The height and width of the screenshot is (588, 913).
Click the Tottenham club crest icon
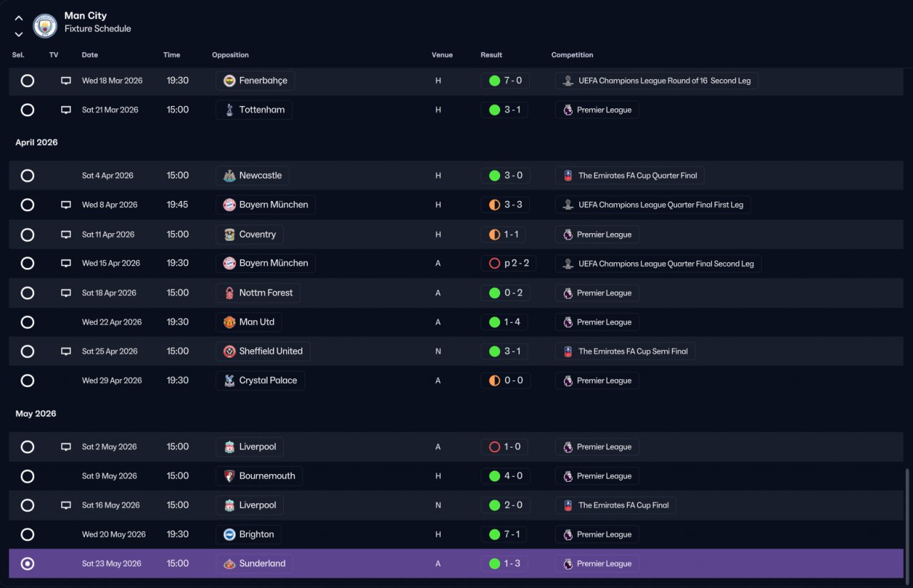229,110
